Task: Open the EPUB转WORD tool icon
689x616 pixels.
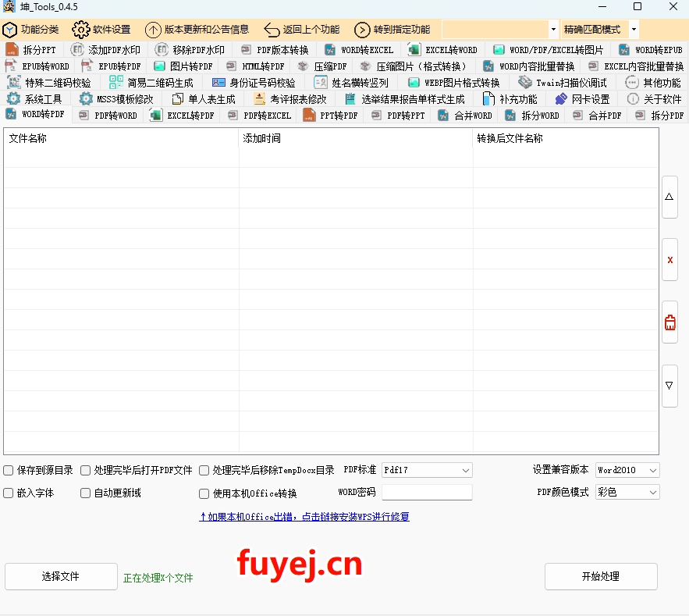Action: [11, 66]
